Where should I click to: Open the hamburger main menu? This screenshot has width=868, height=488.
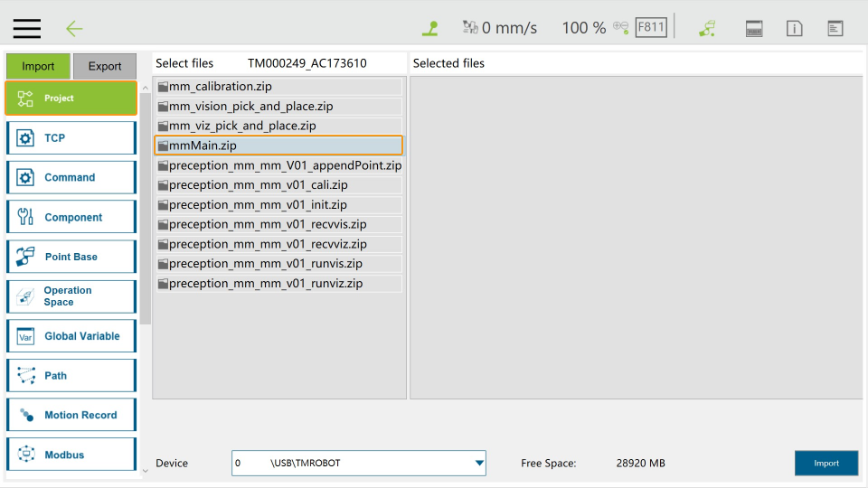(26, 28)
